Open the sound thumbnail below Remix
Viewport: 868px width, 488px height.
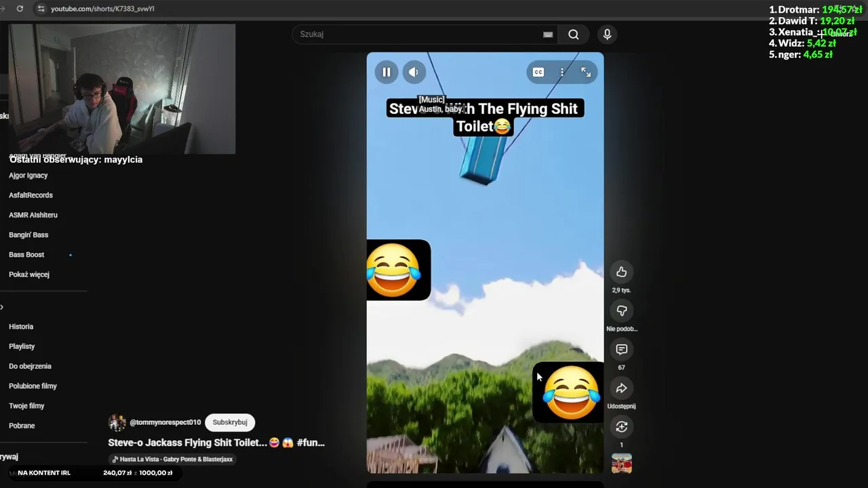(621, 464)
